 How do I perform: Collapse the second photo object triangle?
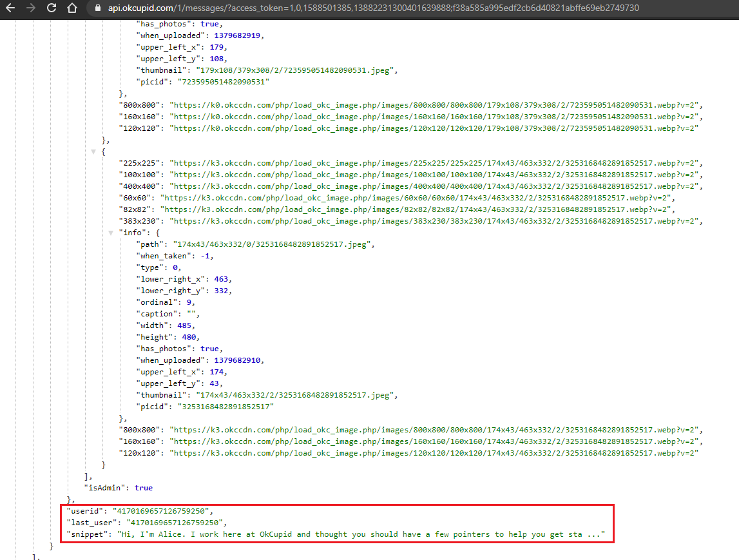click(93, 152)
